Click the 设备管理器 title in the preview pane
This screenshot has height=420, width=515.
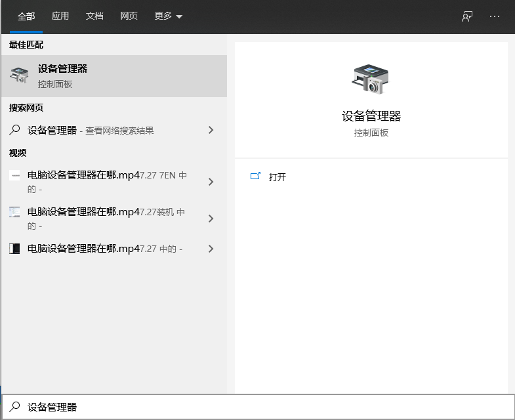(371, 116)
